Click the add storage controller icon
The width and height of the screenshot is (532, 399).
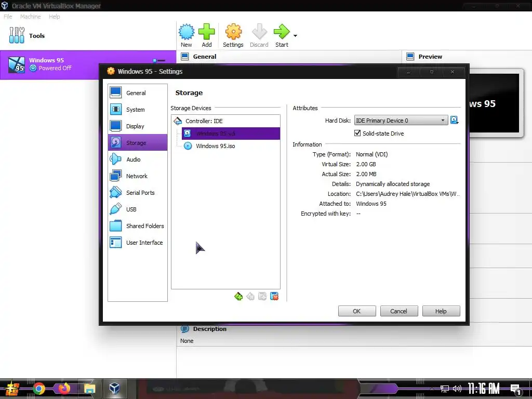tap(238, 297)
